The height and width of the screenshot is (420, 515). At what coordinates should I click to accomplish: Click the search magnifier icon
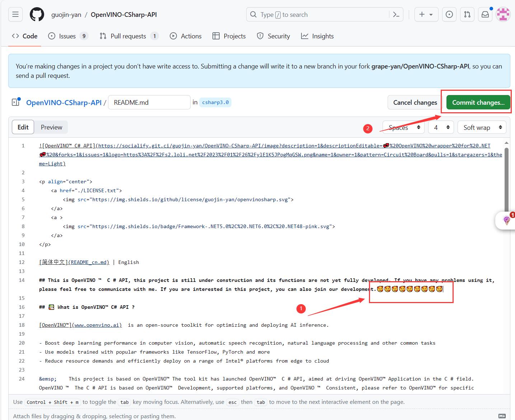click(x=253, y=15)
